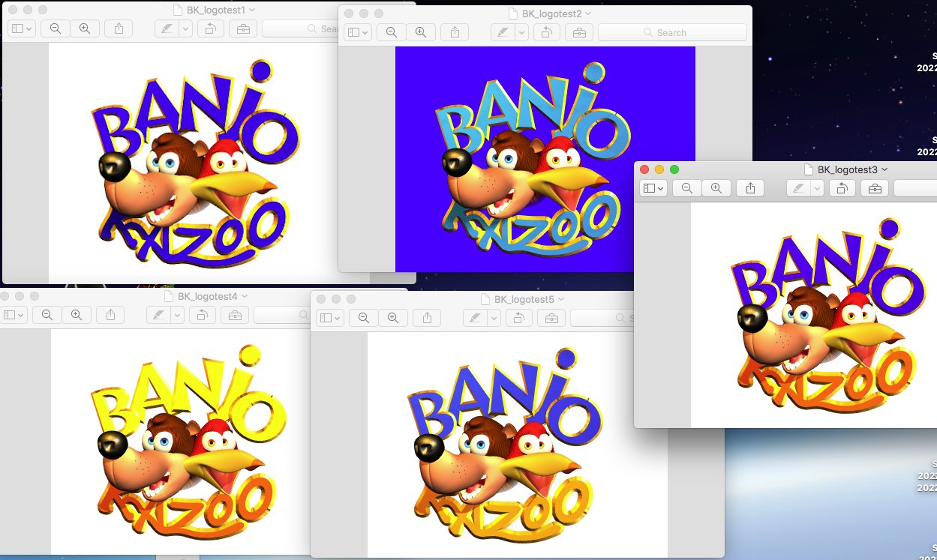Click the Share icon in the BK_logotest2 window

tap(455, 32)
